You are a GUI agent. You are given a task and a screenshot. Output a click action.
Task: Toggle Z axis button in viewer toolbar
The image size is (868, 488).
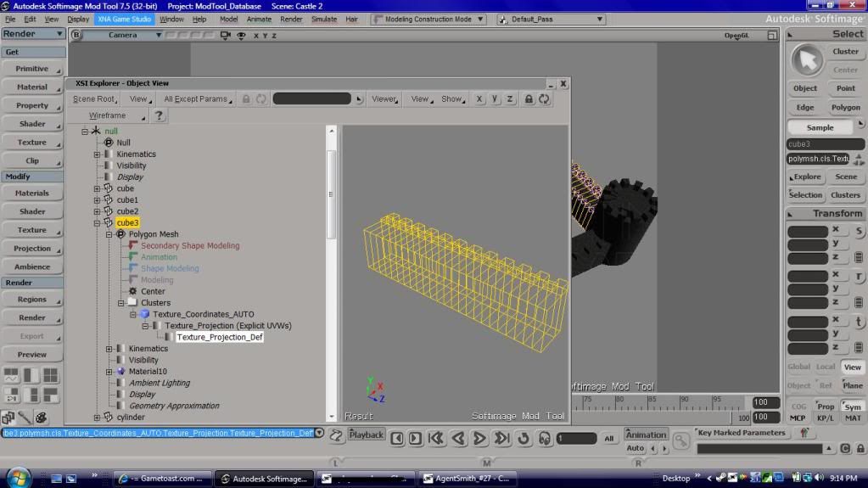coord(510,99)
